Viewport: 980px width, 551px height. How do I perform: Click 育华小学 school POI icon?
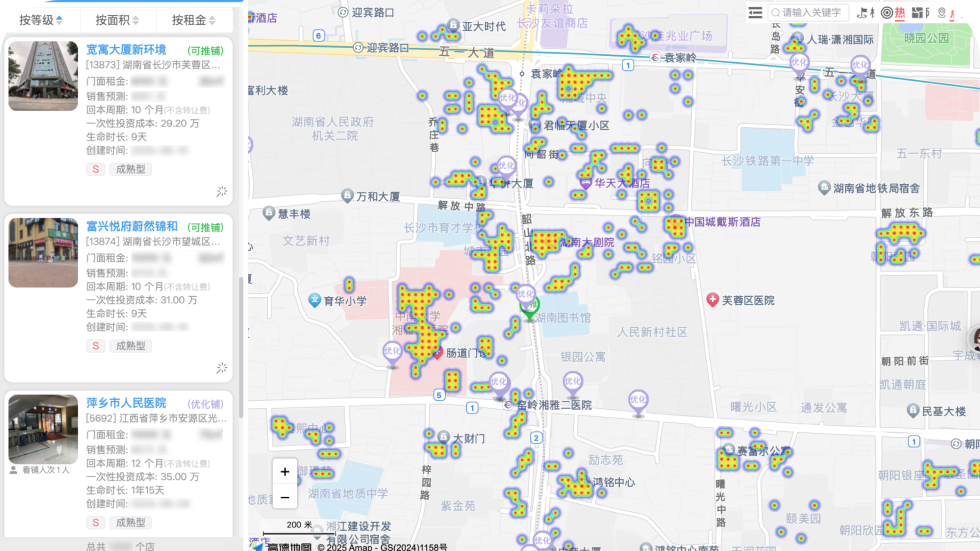(x=314, y=300)
